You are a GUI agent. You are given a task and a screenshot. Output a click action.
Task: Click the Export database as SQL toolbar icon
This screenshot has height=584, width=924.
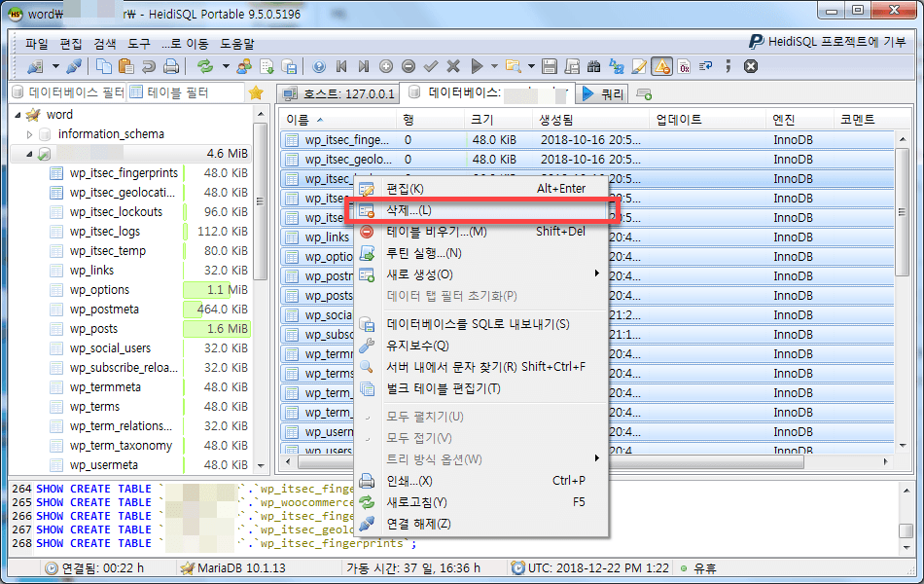[x=289, y=66]
